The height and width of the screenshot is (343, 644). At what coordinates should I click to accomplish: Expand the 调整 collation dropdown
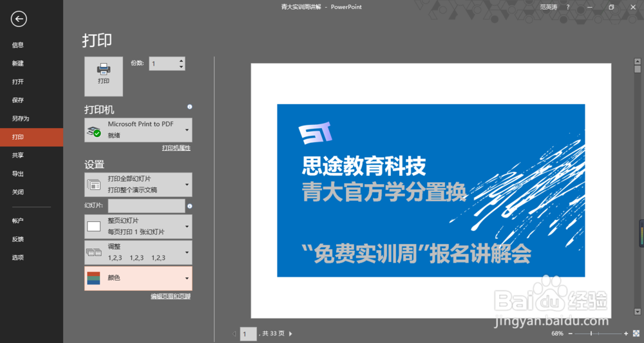click(138, 252)
